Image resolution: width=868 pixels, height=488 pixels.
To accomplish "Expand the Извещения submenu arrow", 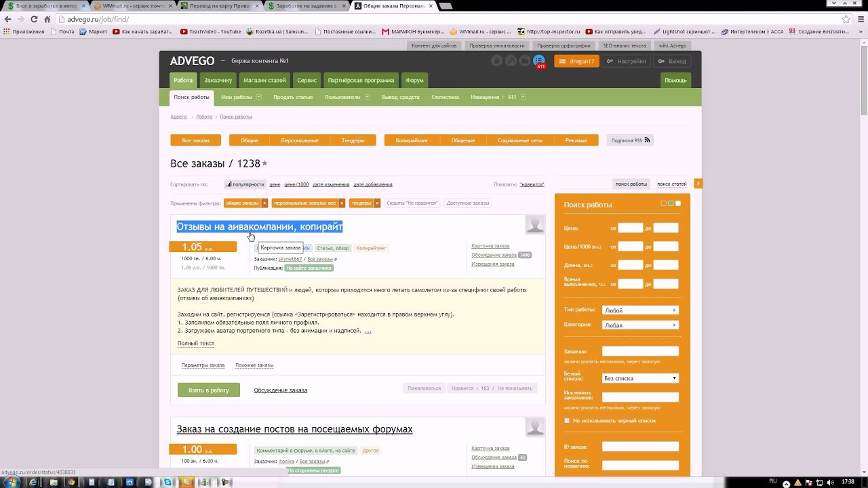I will (x=523, y=97).
